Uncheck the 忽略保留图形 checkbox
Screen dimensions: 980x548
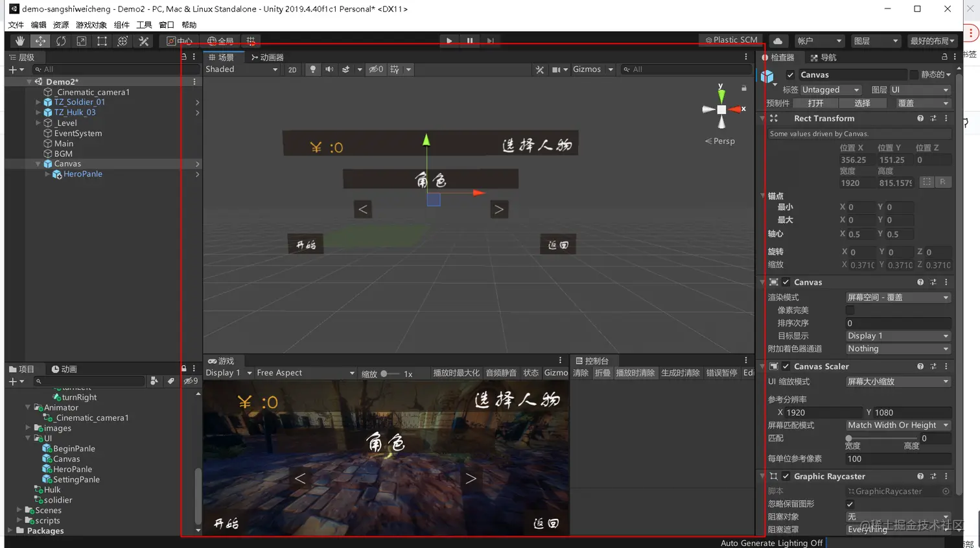(x=850, y=504)
